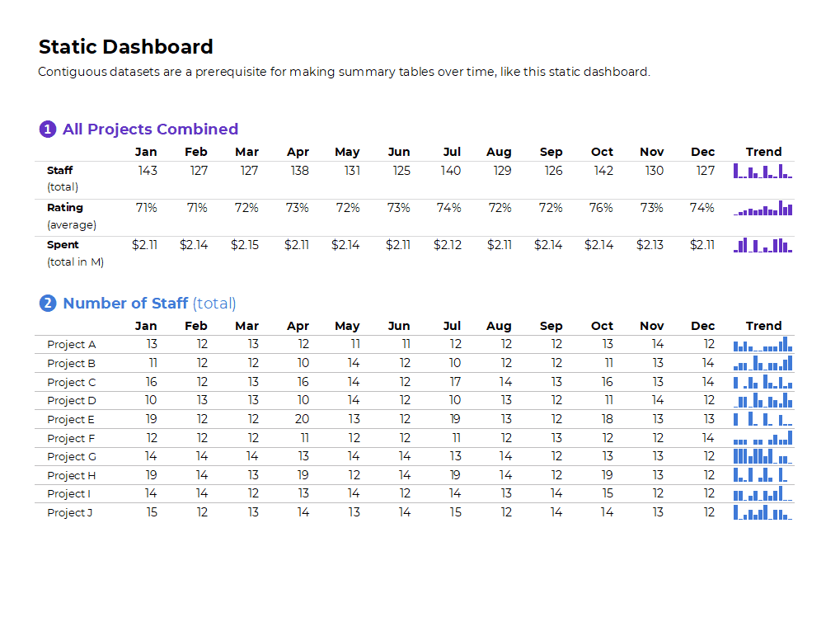Click the blue number 2 circle icon
Image resolution: width=840 pixels, height=622 pixels.
tap(48, 304)
